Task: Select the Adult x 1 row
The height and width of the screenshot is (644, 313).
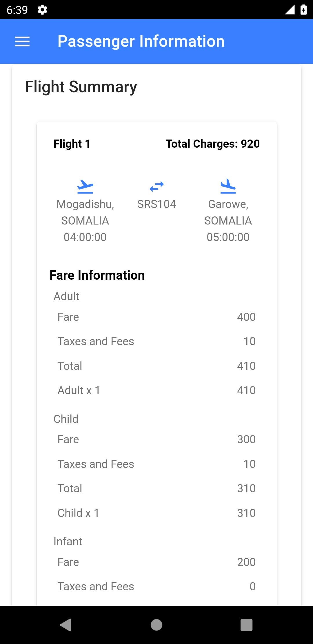Action: point(156,390)
